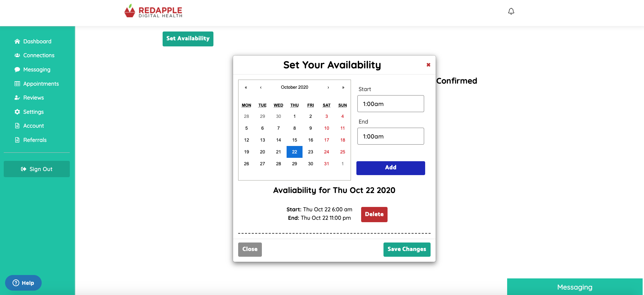Image resolution: width=644 pixels, height=295 pixels.
Task: Click the Red Apple Digital Health logo
Action: pyautogui.click(x=153, y=11)
